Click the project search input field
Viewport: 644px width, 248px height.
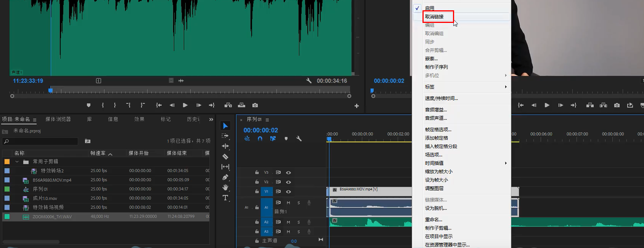click(x=40, y=141)
